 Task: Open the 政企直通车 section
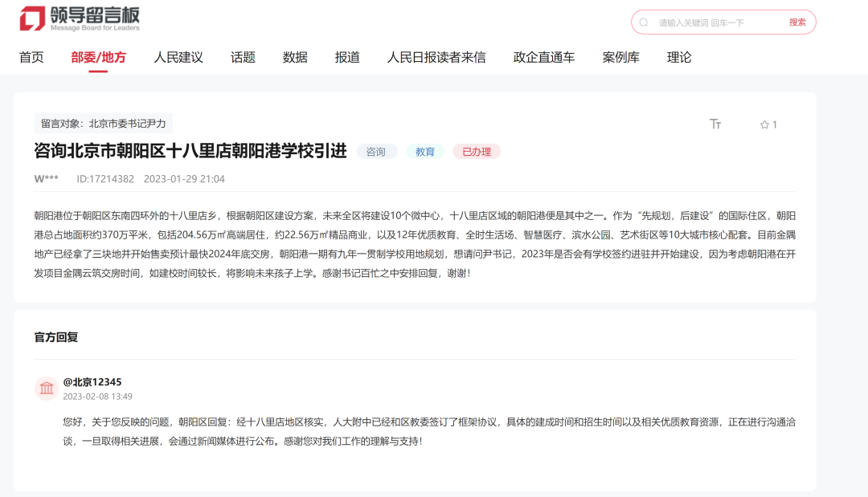click(544, 58)
